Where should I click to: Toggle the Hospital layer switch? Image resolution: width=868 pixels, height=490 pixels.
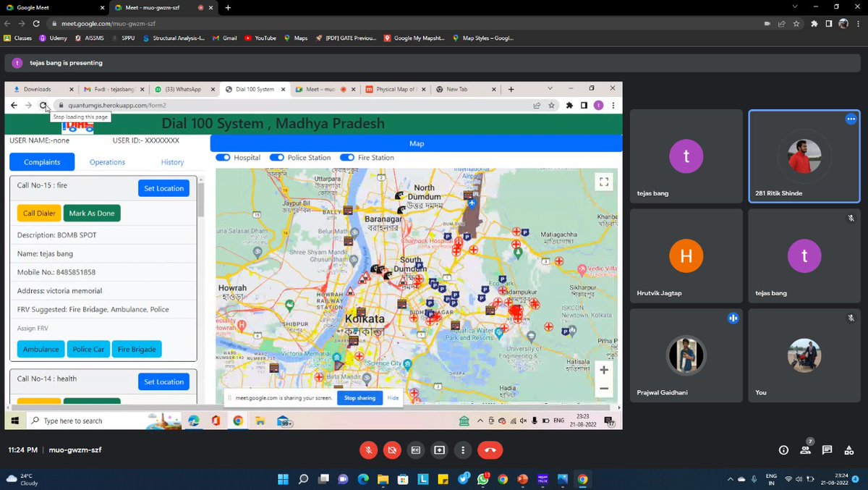(223, 157)
